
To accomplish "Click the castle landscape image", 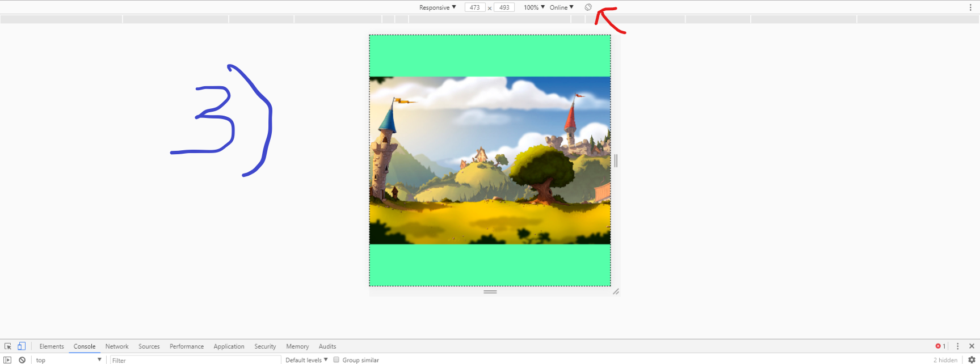I will (x=490, y=160).
